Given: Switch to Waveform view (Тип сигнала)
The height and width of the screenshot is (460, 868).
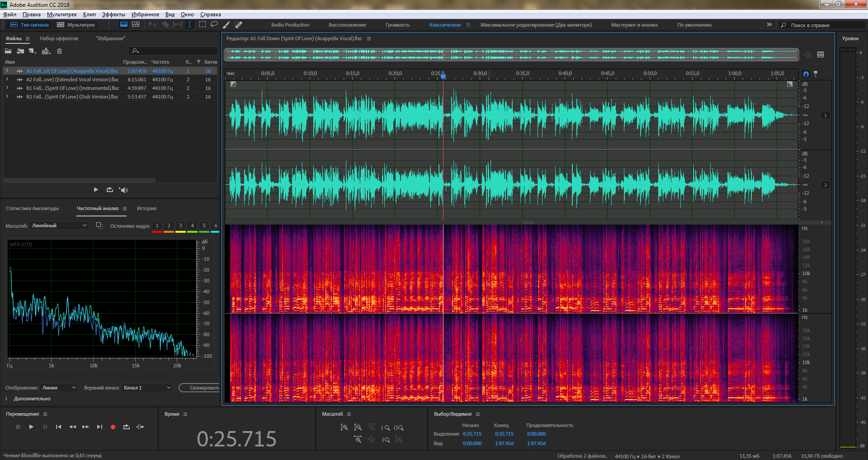Looking at the screenshot, I should [x=29, y=25].
